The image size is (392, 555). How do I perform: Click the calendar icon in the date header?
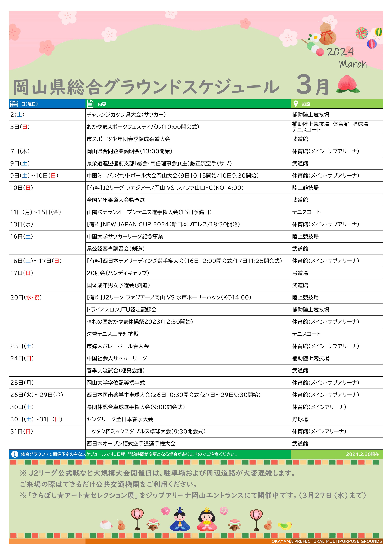point(14,104)
